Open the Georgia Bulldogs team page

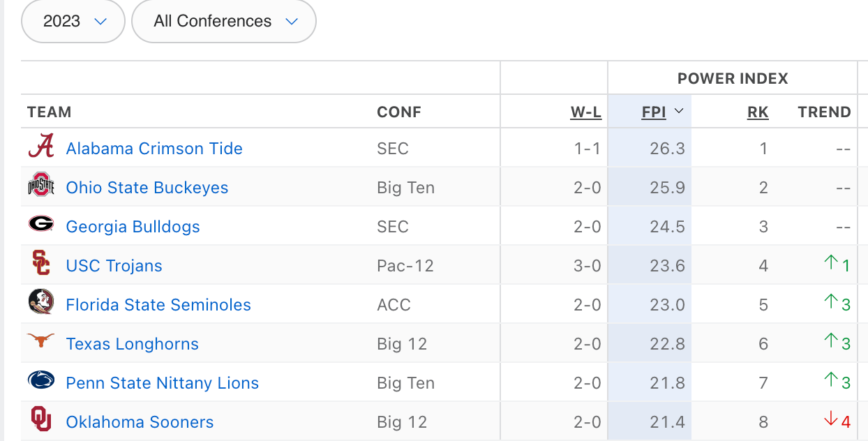click(x=133, y=226)
